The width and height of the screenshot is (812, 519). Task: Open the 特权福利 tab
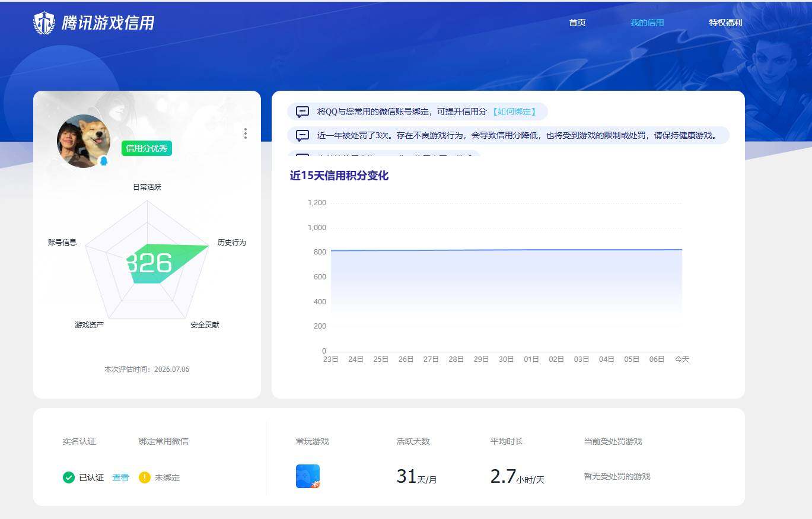tap(725, 23)
